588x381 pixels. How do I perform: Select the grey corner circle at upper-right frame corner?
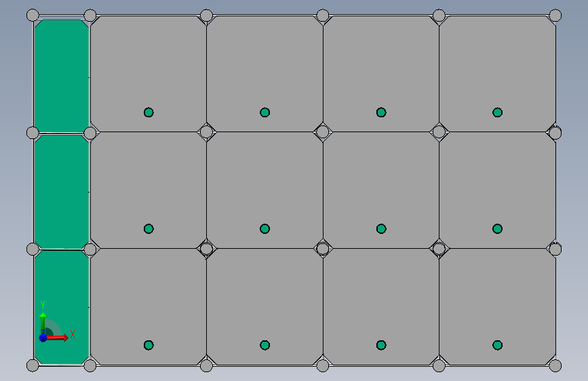click(555, 16)
